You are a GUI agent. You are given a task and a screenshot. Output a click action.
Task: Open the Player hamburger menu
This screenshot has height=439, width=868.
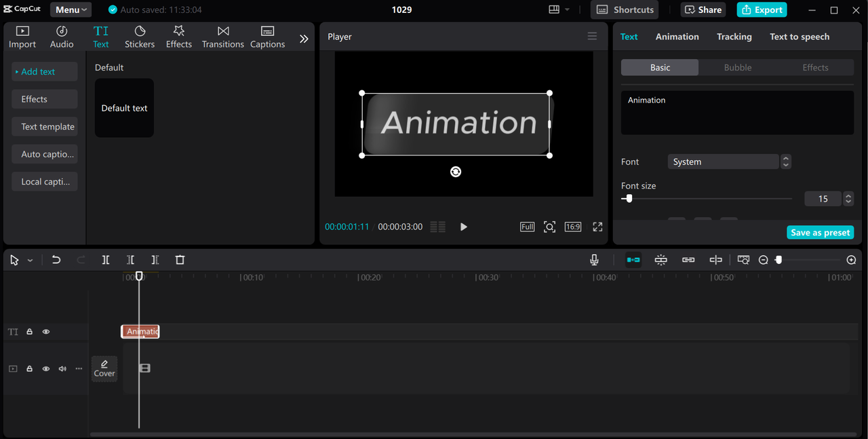tap(592, 37)
